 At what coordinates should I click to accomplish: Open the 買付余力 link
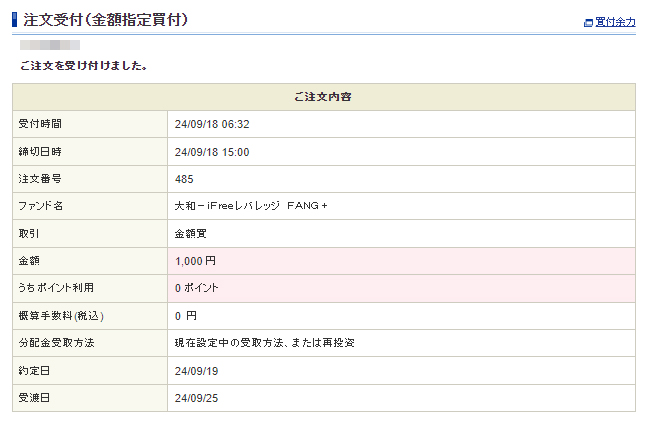[615, 22]
